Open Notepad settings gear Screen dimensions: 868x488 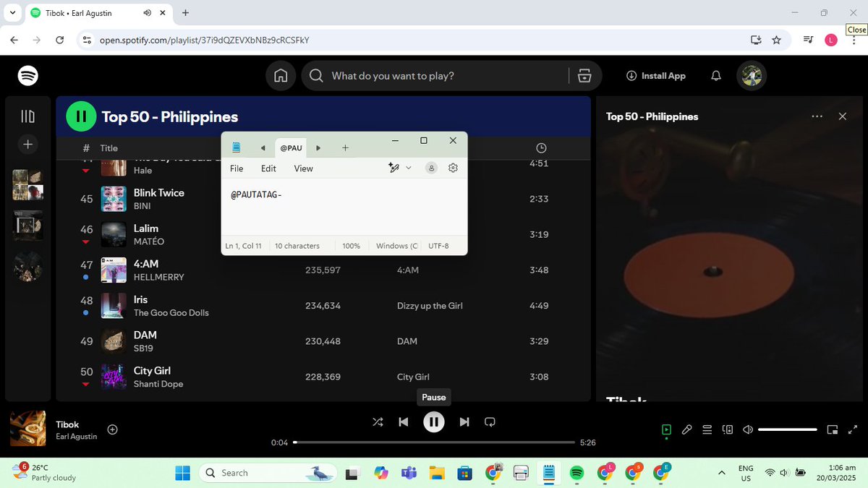454,168
